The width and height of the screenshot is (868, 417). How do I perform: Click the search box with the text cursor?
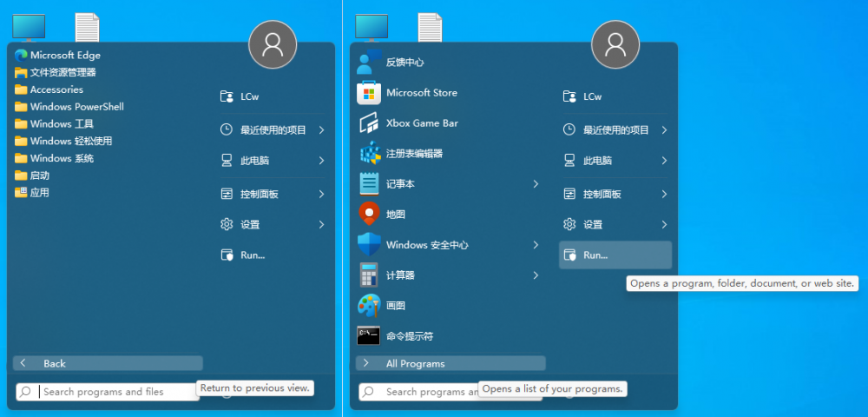[x=108, y=392]
